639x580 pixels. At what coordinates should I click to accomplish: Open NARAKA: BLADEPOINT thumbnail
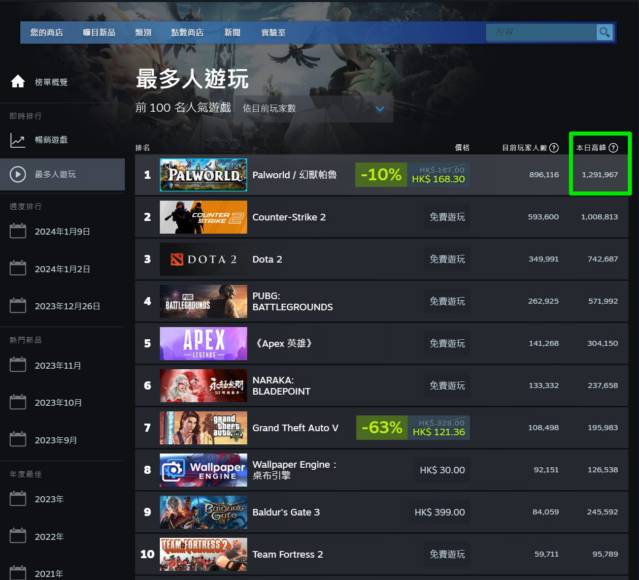click(203, 386)
